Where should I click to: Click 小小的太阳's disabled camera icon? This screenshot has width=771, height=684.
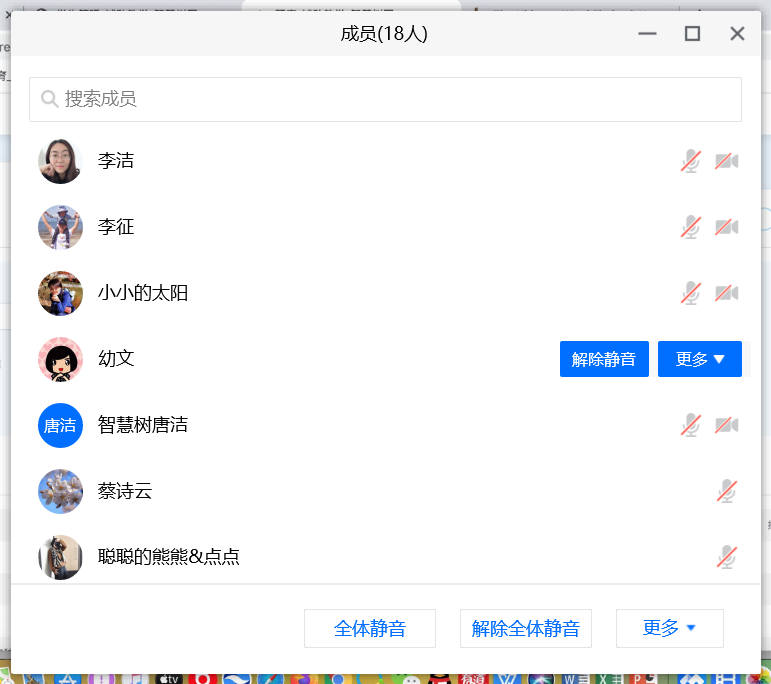727,293
